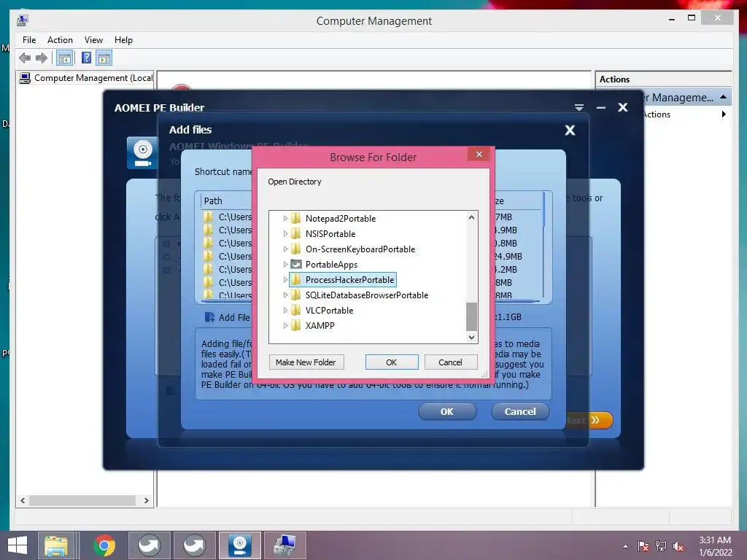Viewport: 747px width, 560px height.
Task: Choose the On-ScreenKeyboardPortable folder name
Action: [x=360, y=249]
